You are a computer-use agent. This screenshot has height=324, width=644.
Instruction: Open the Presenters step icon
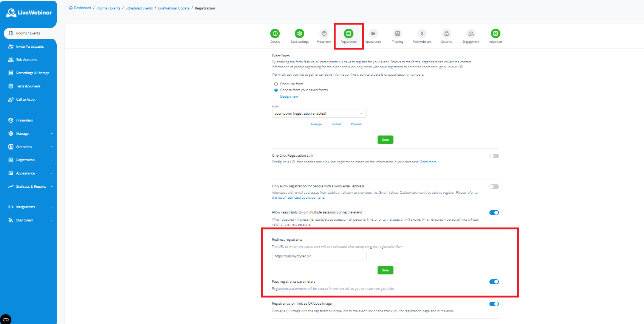(324, 34)
